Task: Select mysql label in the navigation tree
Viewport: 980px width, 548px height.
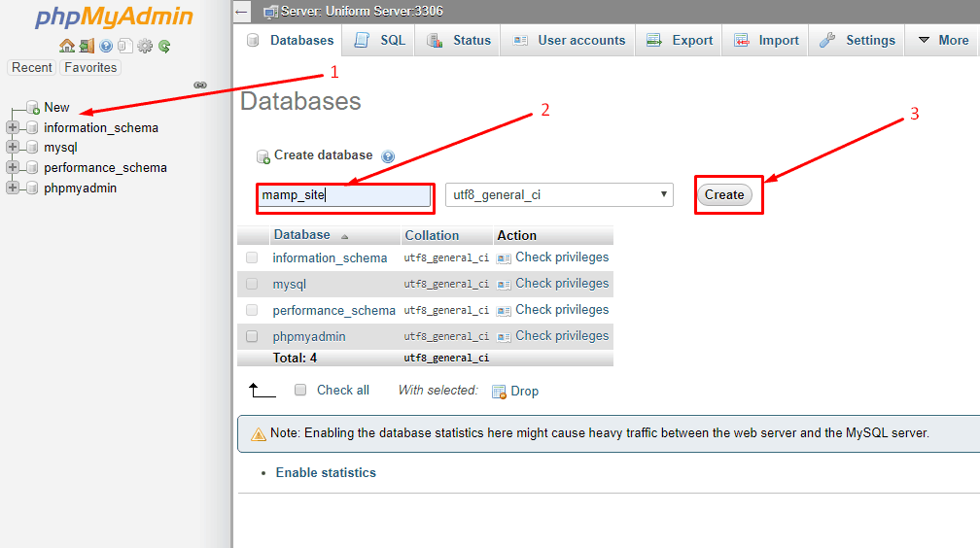Action: 60,148
